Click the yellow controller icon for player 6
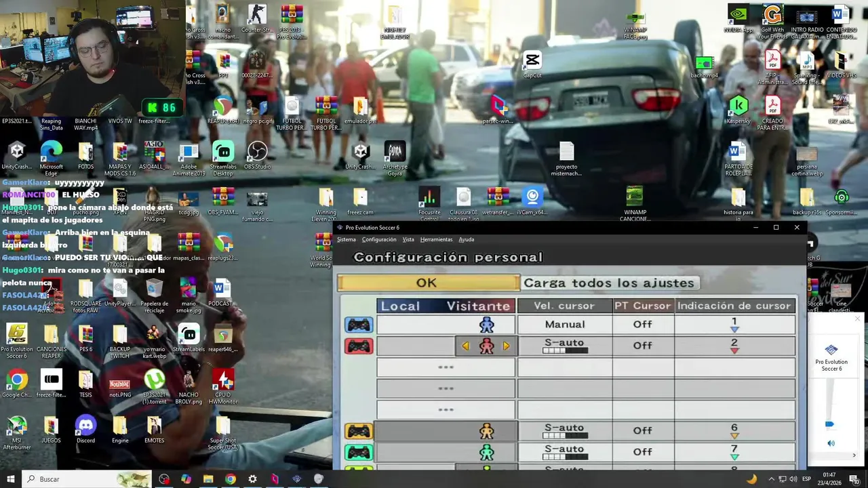 (x=359, y=431)
